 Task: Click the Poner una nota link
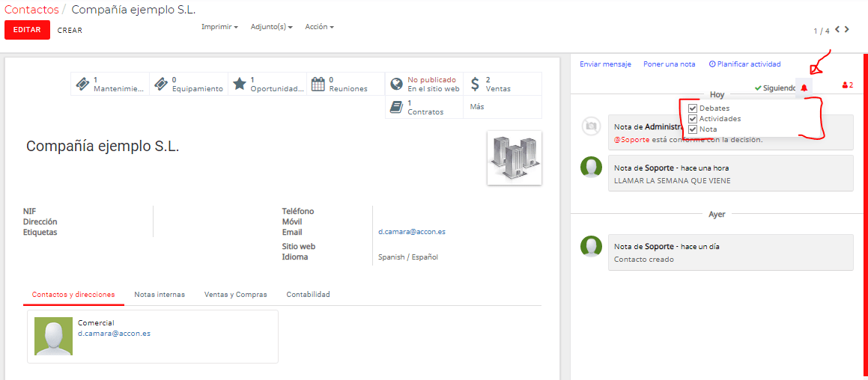point(670,64)
